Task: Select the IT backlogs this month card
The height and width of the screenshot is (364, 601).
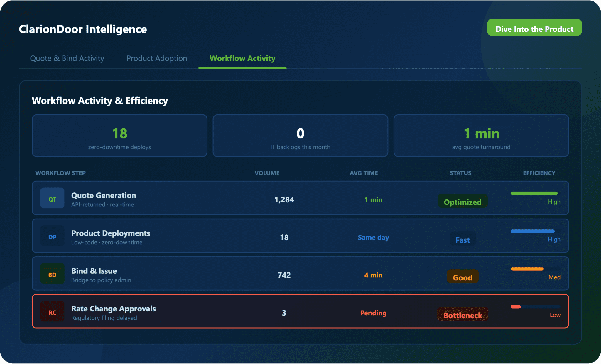Action: (300, 136)
